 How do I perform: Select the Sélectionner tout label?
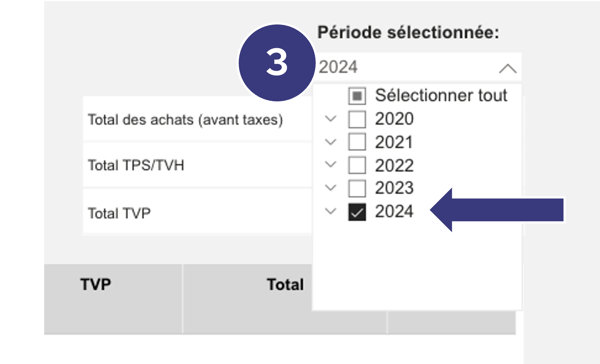[441, 96]
